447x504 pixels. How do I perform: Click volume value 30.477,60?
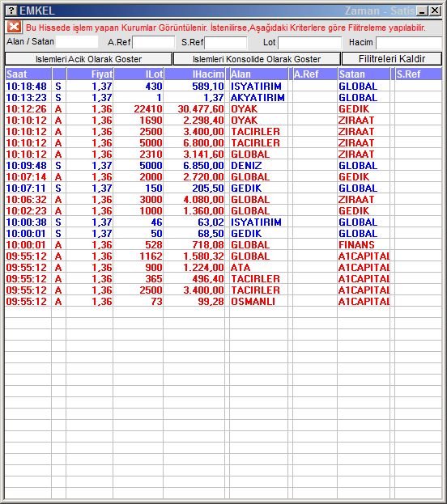click(x=201, y=109)
